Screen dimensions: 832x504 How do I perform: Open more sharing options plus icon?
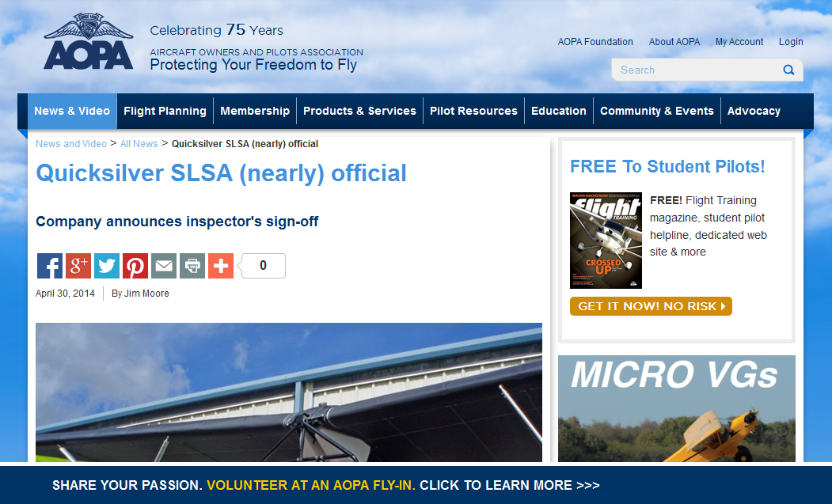click(221, 266)
